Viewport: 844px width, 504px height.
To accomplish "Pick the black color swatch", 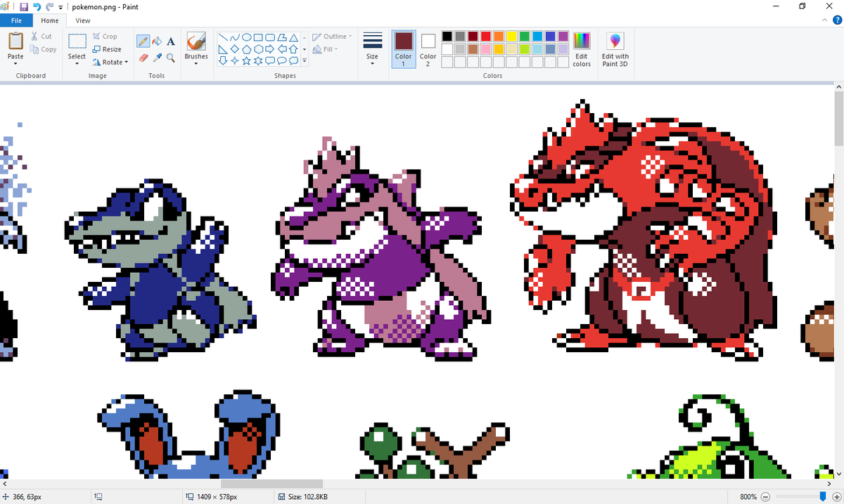I will (x=447, y=36).
